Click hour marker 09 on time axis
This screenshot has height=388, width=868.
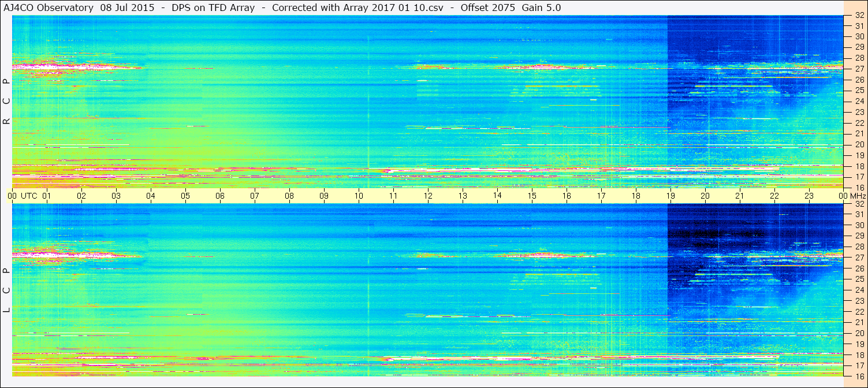coord(324,196)
